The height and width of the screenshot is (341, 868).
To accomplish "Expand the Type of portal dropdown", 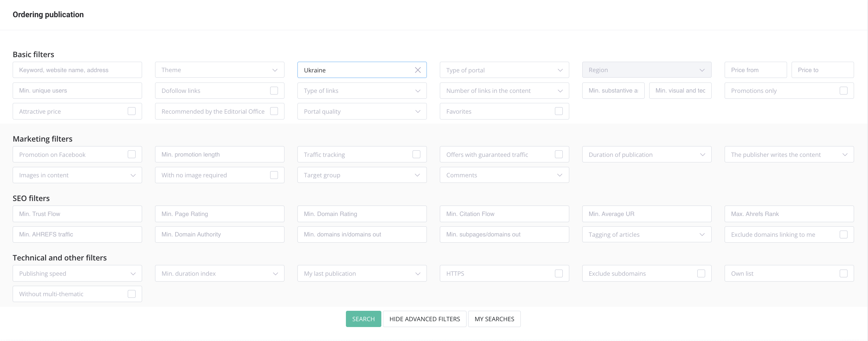I will pos(505,70).
